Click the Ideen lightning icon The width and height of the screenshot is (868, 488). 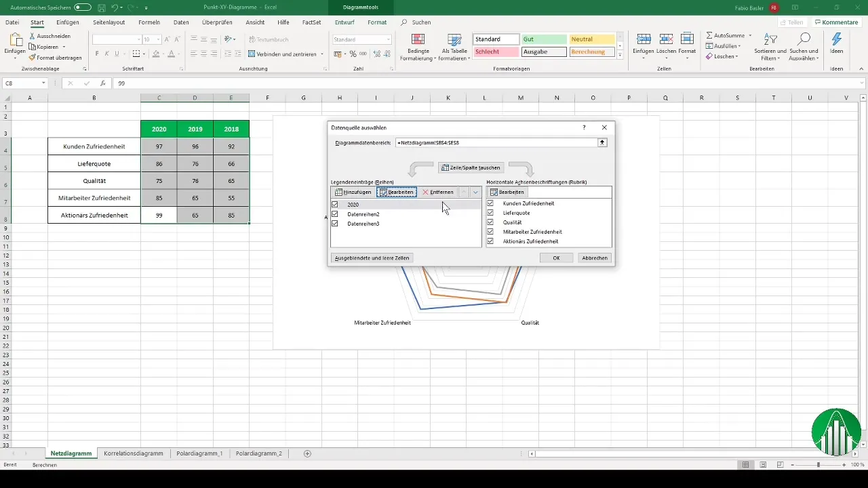pyautogui.click(x=837, y=39)
